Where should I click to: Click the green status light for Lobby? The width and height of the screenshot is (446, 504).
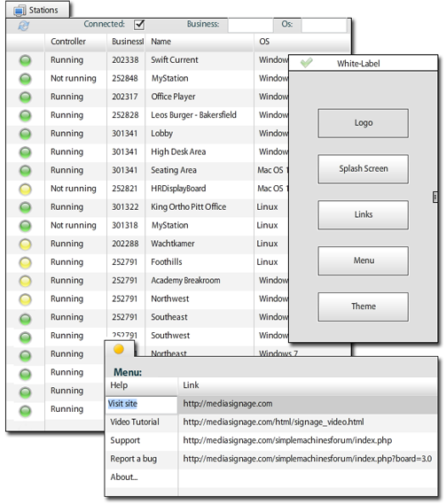[25, 134]
